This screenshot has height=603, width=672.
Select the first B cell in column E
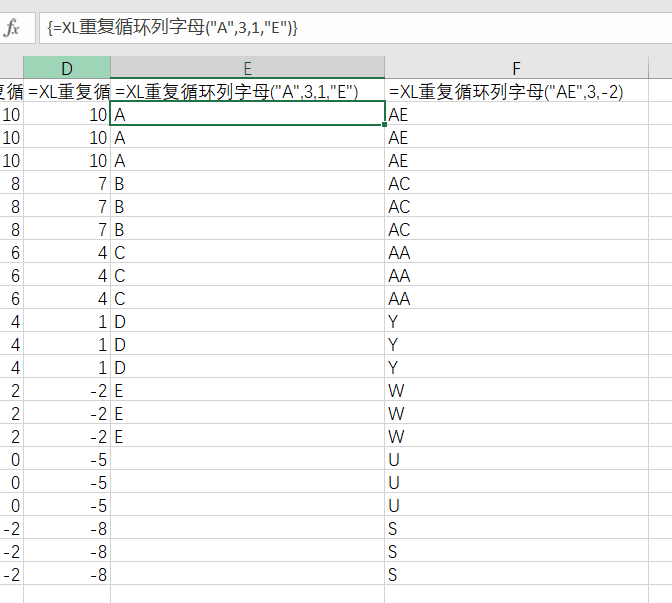(247, 183)
